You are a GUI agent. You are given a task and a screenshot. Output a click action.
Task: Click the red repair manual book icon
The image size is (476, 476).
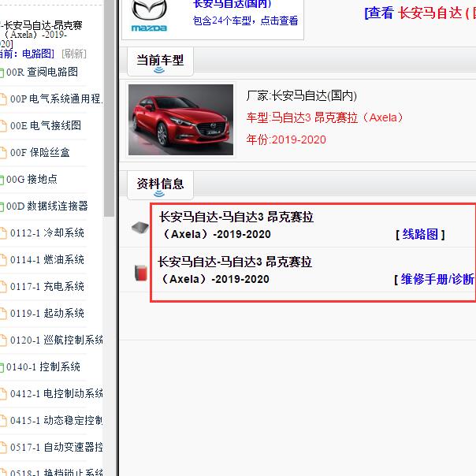point(141,273)
